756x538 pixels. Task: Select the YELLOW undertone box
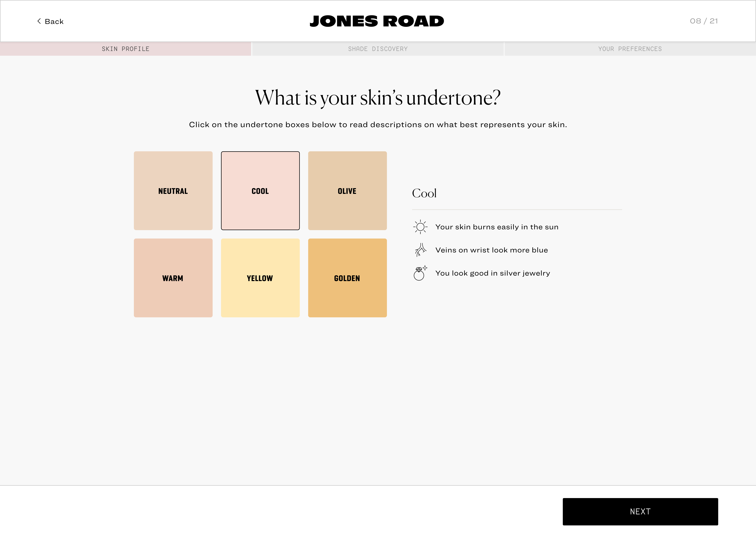point(260,278)
